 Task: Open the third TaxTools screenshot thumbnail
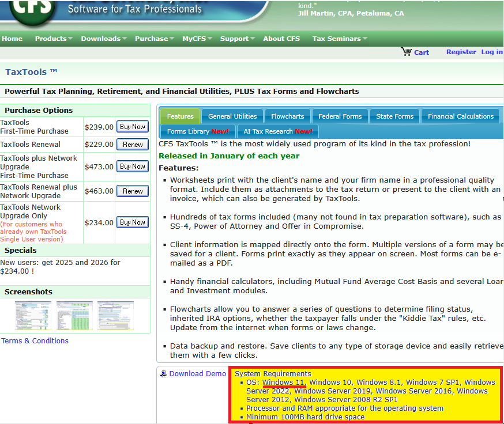pos(116,316)
